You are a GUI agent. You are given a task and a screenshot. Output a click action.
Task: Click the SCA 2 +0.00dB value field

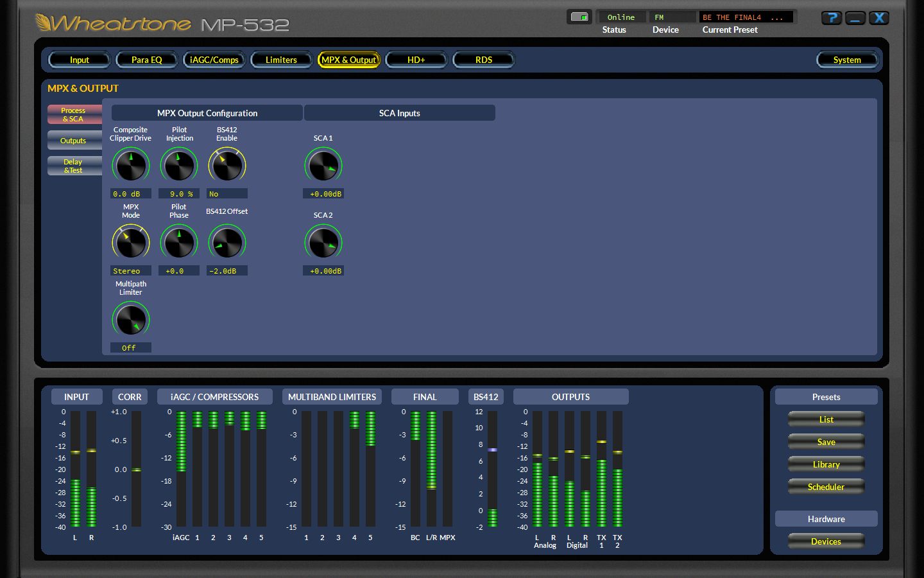tap(323, 270)
